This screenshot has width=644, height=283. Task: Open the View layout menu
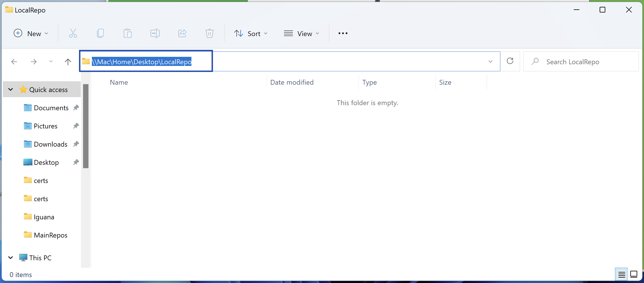click(x=302, y=34)
